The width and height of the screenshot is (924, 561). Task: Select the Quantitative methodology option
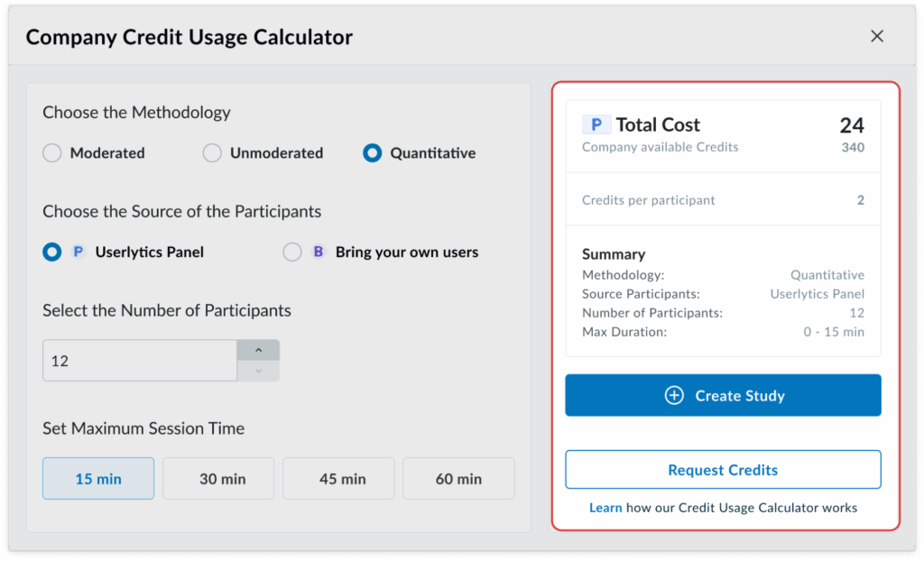coord(372,153)
